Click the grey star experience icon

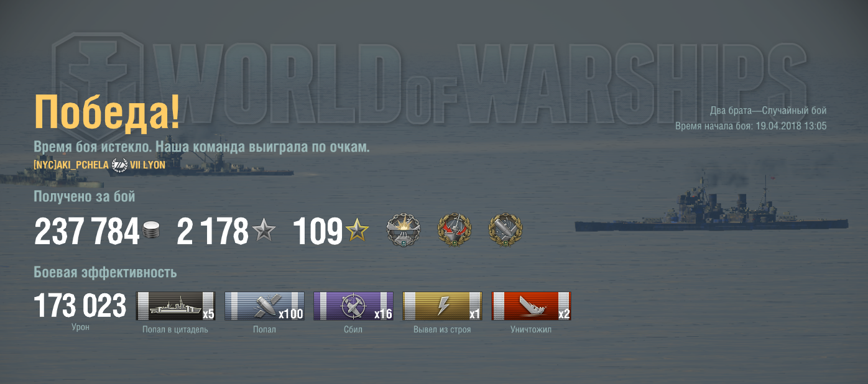click(x=264, y=231)
